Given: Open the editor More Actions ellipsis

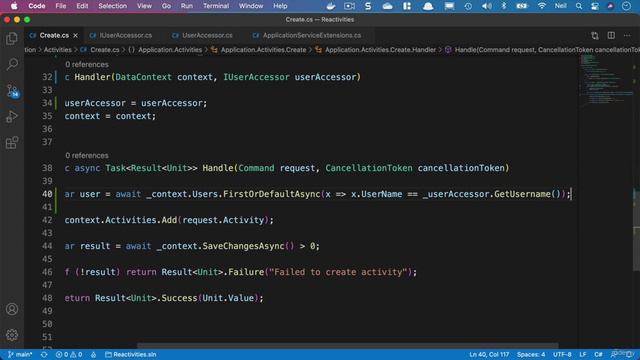Looking at the screenshot, I should pyautogui.click(x=627, y=36).
